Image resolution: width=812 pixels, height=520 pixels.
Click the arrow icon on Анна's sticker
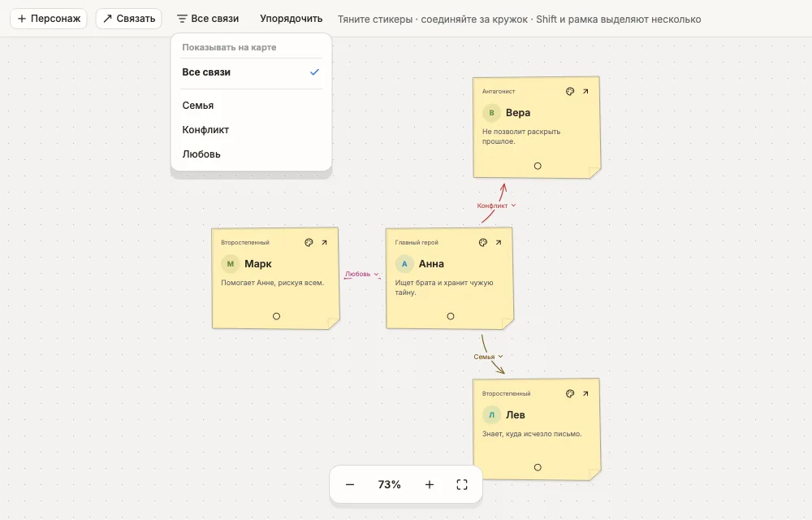[499, 242]
